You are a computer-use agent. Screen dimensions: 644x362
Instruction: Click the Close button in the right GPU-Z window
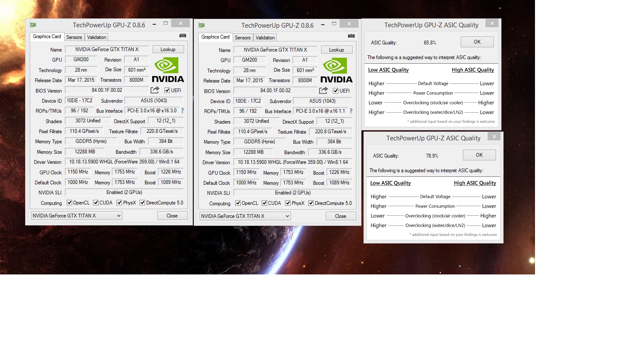point(341,216)
